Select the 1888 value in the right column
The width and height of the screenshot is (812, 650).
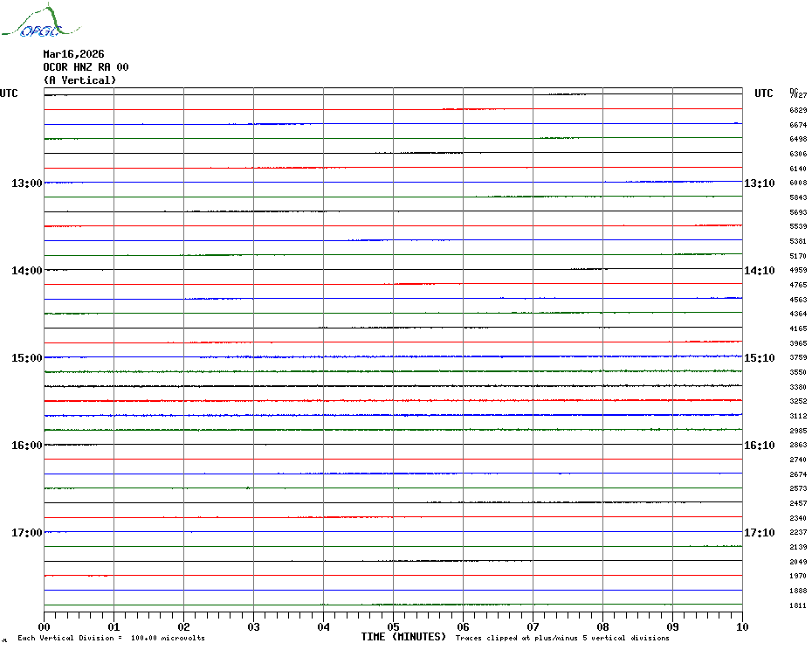pyautogui.click(x=798, y=591)
